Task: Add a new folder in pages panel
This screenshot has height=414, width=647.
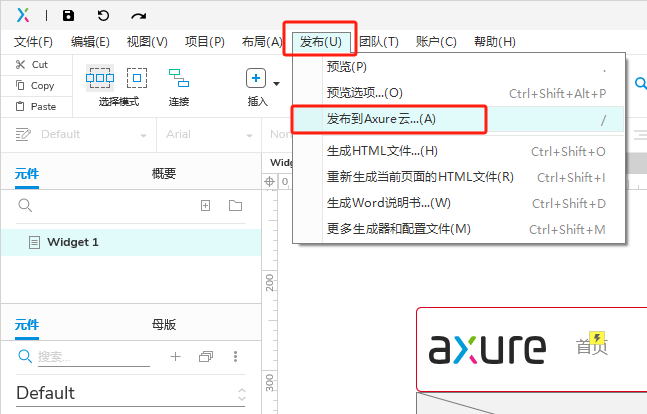Action: click(x=236, y=205)
